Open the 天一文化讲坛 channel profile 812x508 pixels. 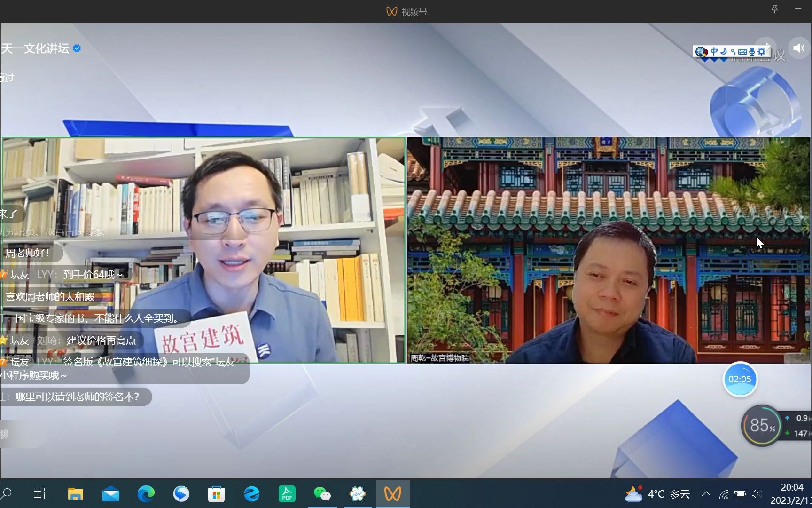(35, 48)
